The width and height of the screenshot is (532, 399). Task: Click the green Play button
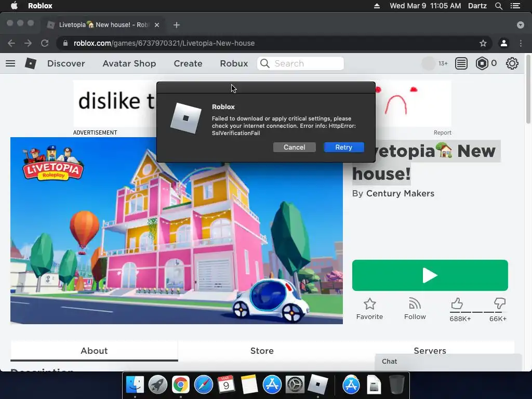[430, 275]
